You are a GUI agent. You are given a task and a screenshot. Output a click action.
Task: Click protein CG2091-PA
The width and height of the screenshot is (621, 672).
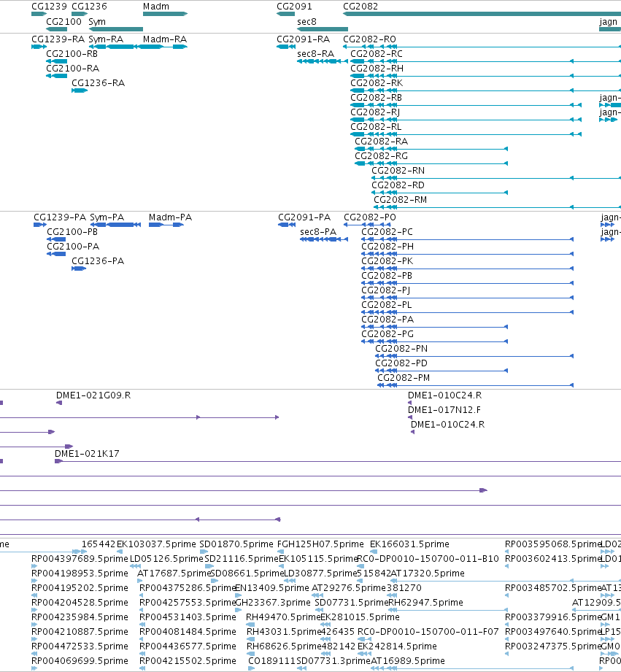click(x=304, y=217)
